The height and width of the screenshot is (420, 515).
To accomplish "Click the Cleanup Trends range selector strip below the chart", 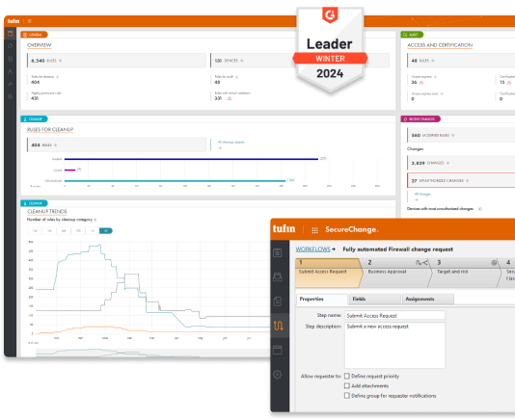I will click(x=152, y=353).
